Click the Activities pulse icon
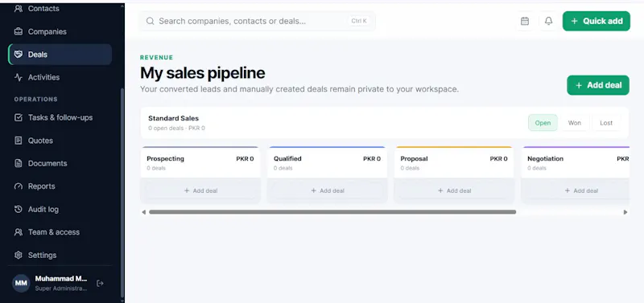The image size is (644, 303). pyautogui.click(x=18, y=77)
